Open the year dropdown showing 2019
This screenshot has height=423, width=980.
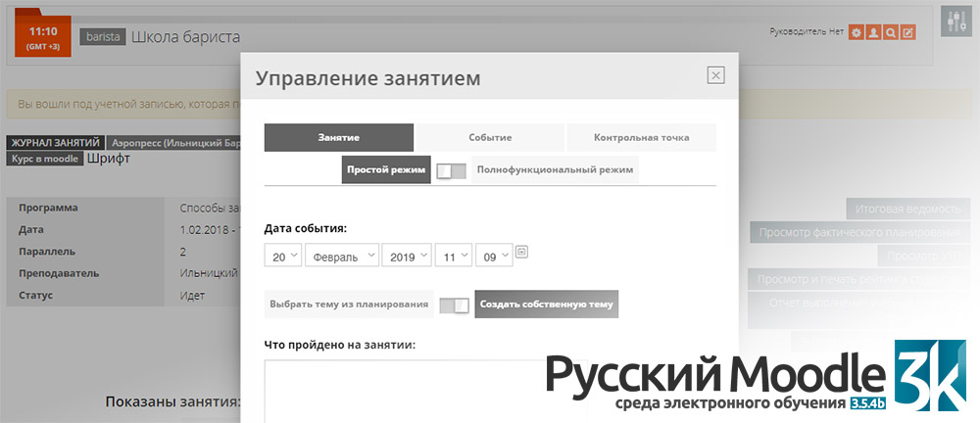[x=407, y=255]
